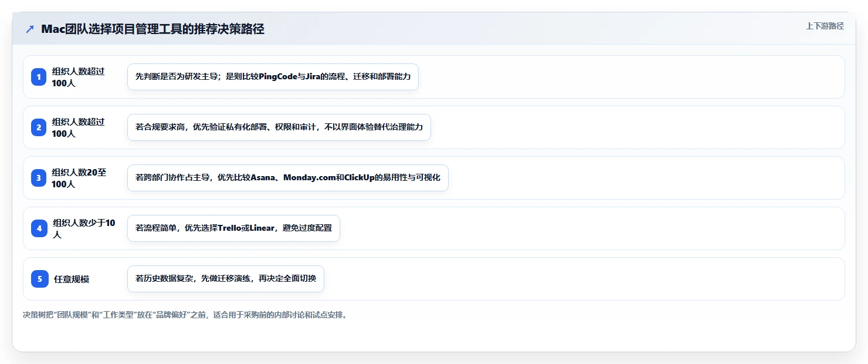The width and height of the screenshot is (868, 364).
Task: Select the PingCode与Jira comparison recommendation box
Action: (x=273, y=77)
